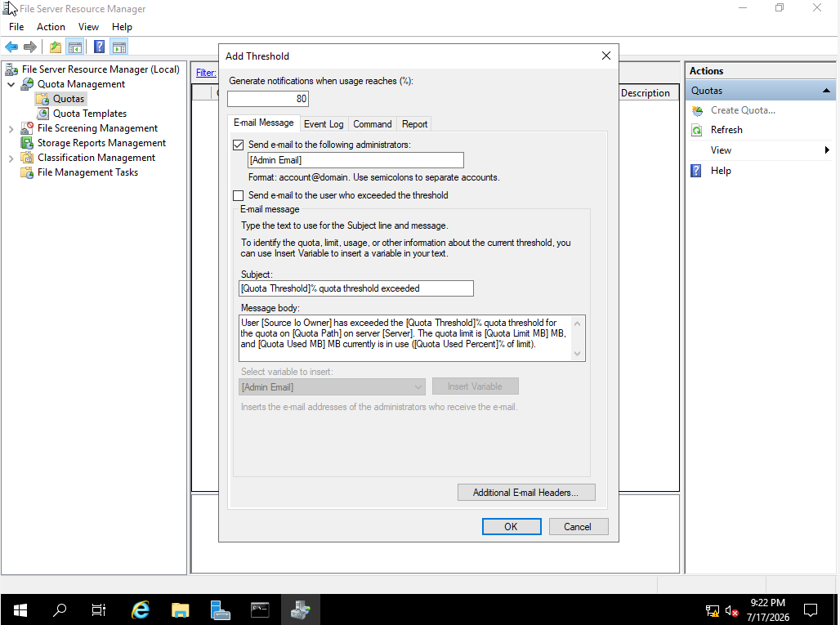Launch Internet Explorer from taskbar
Image resolution: width=840 pixels, height=625 pixels.
[141, 609]
